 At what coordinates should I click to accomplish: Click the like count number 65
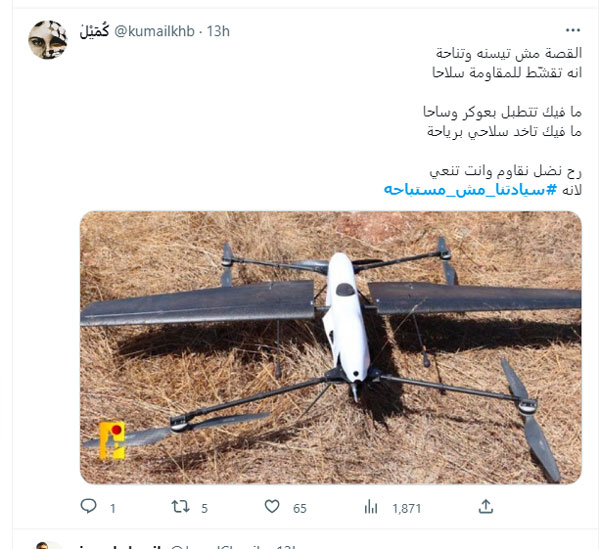point(300,508)
